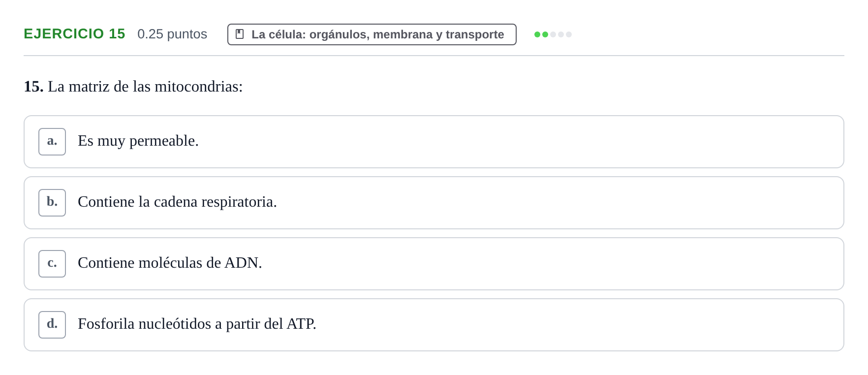Viewport: 868px width, 375px height.
Task: Click the '0.25 puntos' label
Action: (x=172, y=34)
